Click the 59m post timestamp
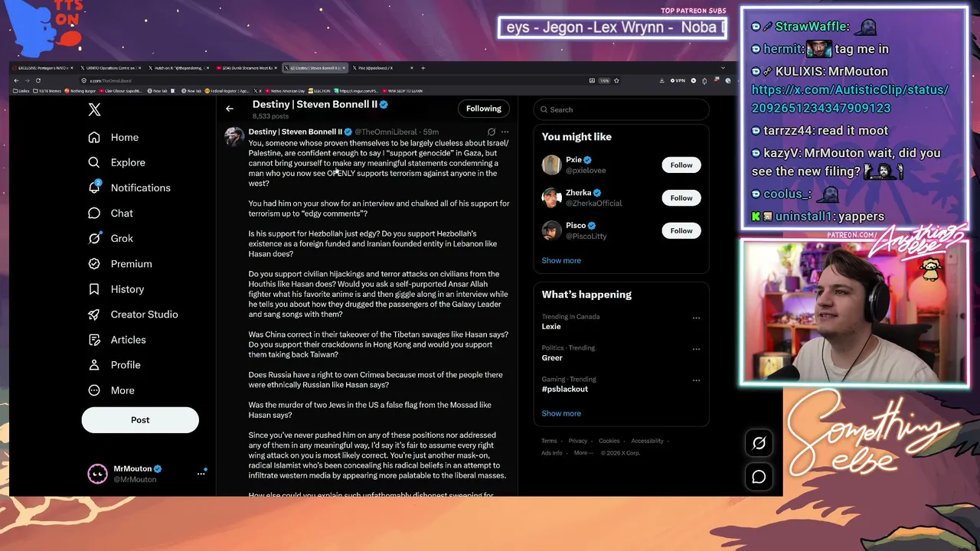Image resolution: width=980 pixels, height=551 pixels. point(431,132)
